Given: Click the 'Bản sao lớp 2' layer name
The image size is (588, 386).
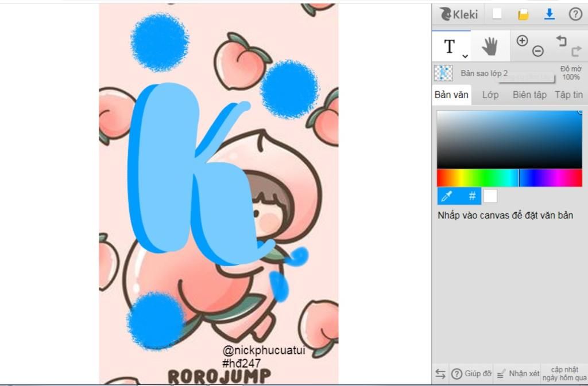Looking at the screenshot, I should click(x=483, y=73).
